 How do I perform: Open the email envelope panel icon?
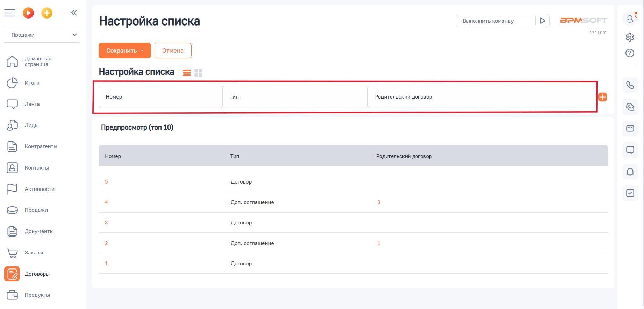tap(630, 129)
